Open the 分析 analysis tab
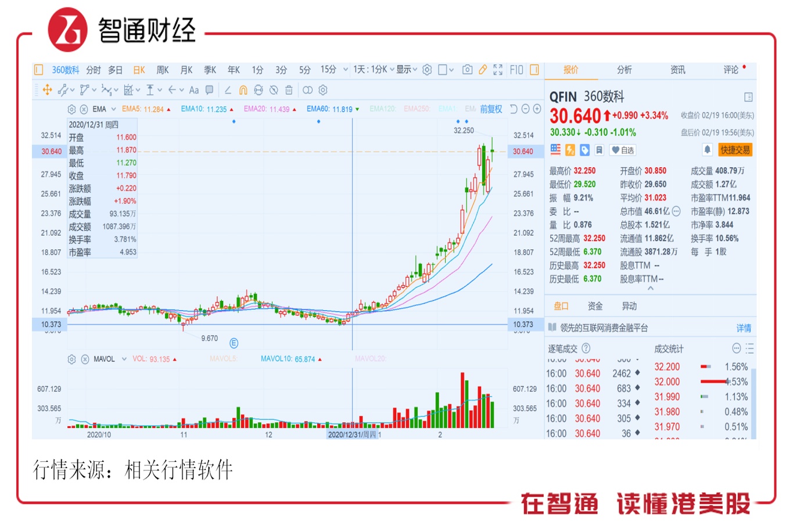 [625, 70]
